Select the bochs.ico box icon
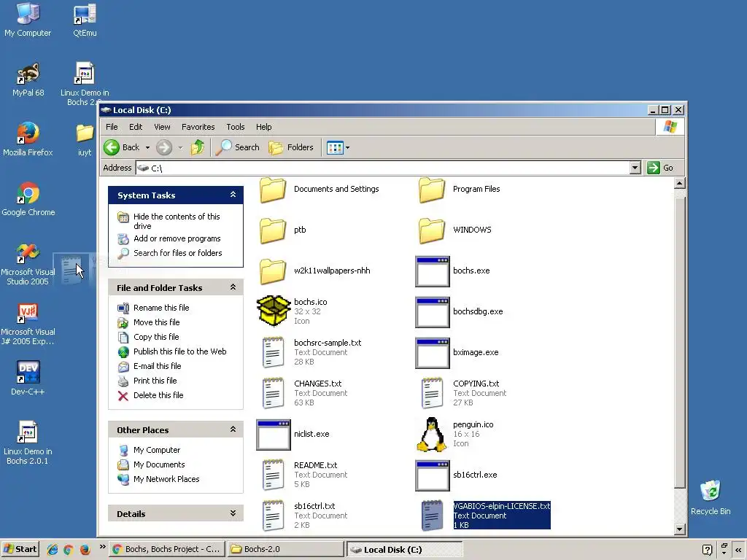 point(274,311)
